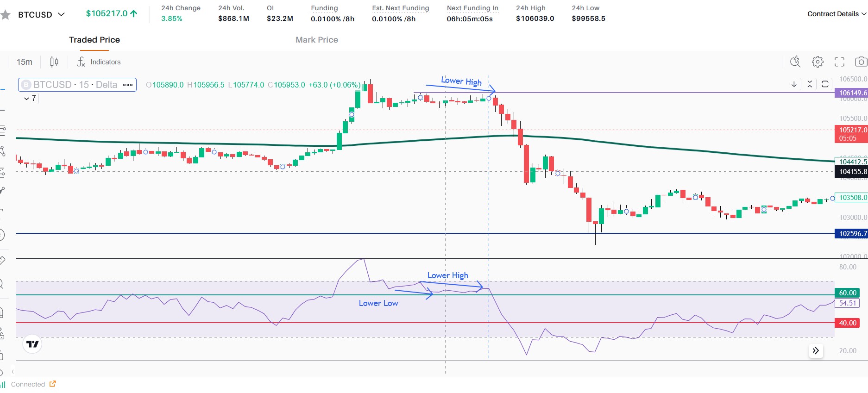Expand the Contract Details dropdown

click(836, 14)
